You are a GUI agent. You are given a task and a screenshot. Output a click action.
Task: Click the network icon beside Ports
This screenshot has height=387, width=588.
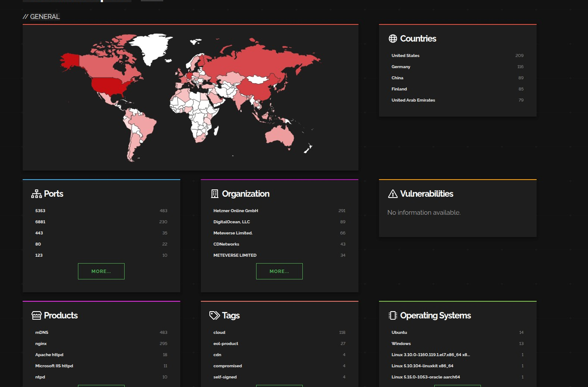(36, 194)
